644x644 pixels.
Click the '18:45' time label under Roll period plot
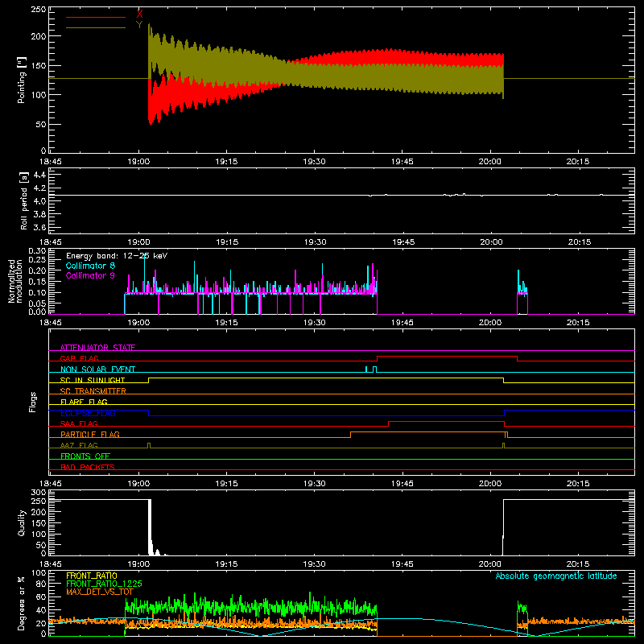coord(51,242)
